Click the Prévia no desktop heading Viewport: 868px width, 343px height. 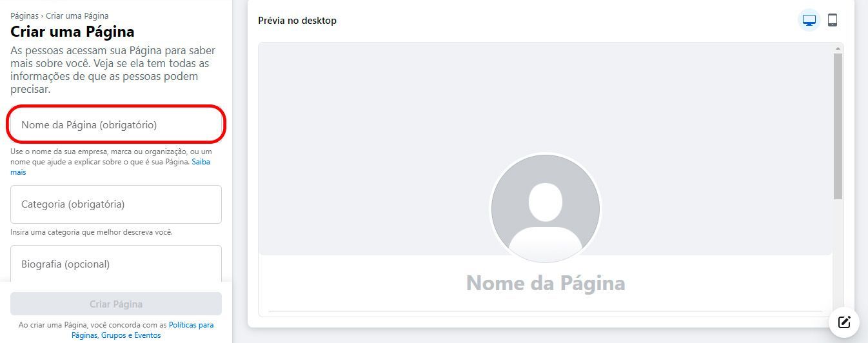[297, 21]
